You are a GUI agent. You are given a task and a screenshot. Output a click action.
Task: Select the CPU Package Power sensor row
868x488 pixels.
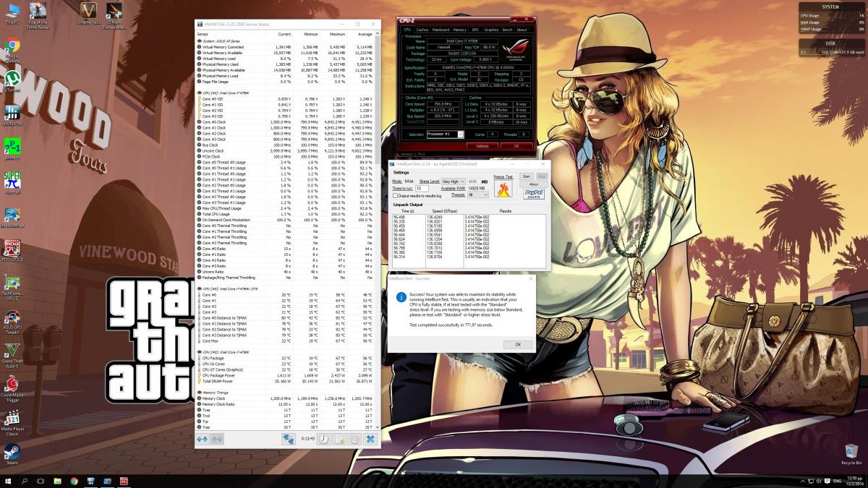[x=285, y=375]
